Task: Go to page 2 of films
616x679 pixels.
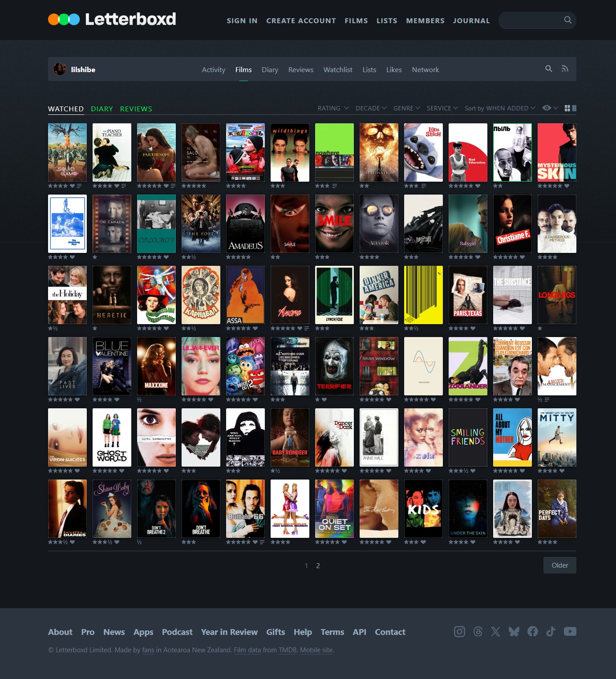Action: pyautogui.click(x=318, y=565)
